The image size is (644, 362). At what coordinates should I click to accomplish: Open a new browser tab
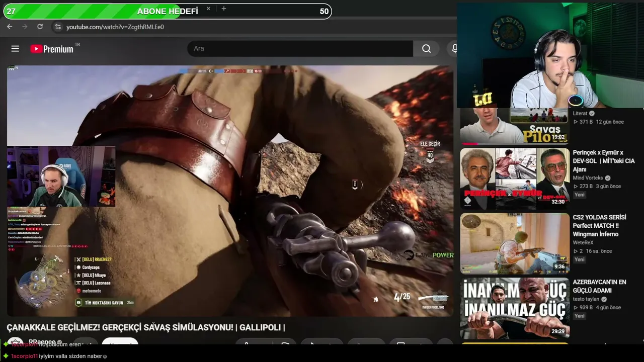224,9
